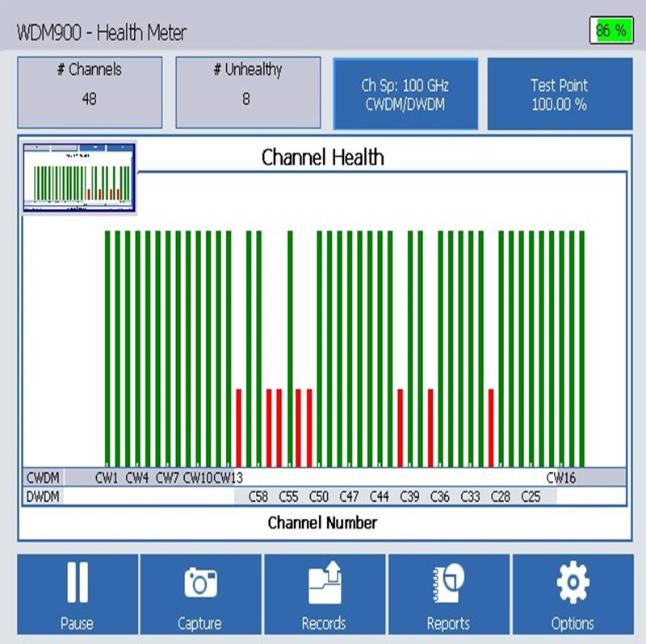
Task: Click the CWDM row header
Action: [41, 478]
